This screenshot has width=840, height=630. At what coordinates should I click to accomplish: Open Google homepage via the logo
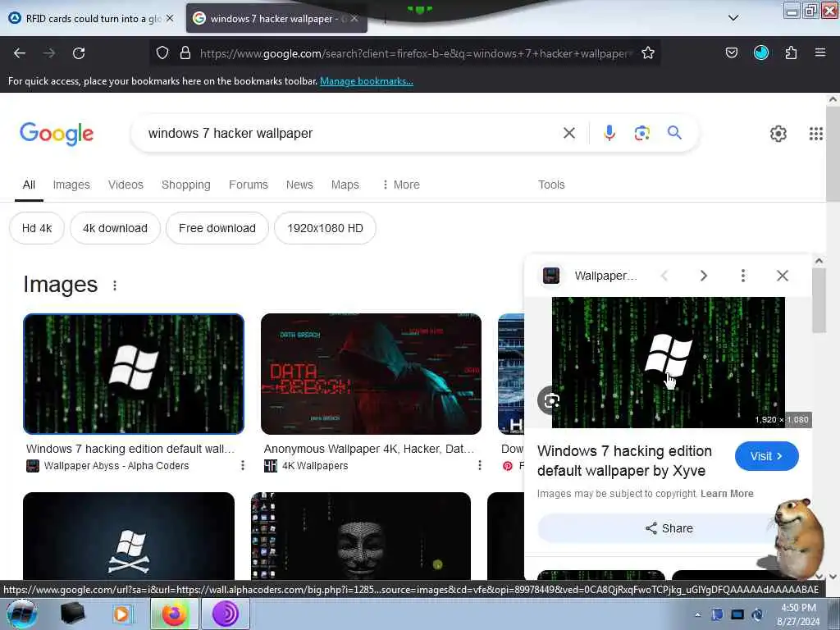click(x=57, y=134)
